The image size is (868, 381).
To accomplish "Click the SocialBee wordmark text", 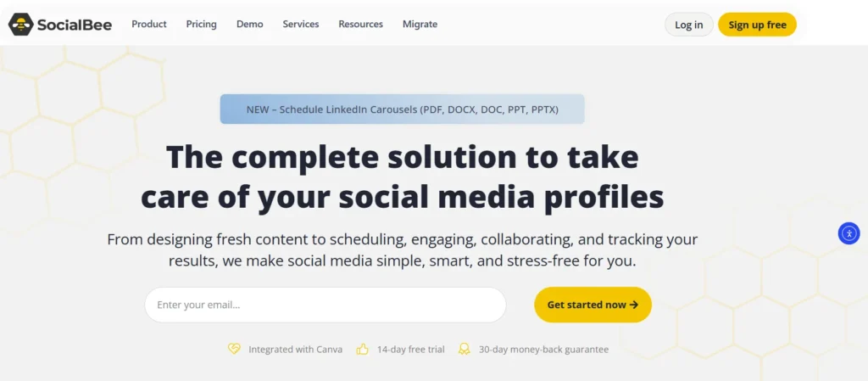I will 75,25.
